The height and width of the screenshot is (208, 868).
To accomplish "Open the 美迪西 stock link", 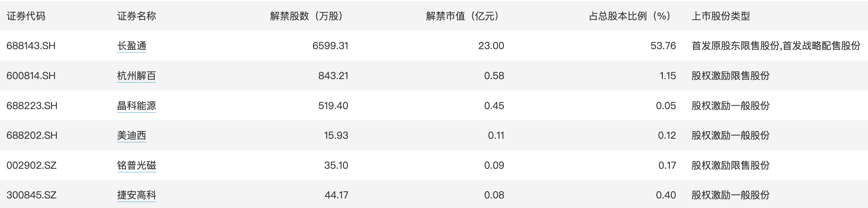I will click(x=131, y=136).
